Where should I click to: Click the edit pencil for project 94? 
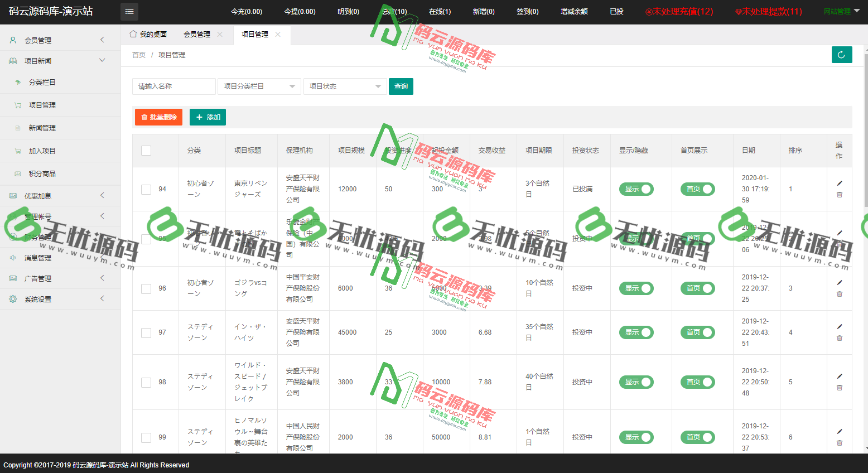pos(840,184)
